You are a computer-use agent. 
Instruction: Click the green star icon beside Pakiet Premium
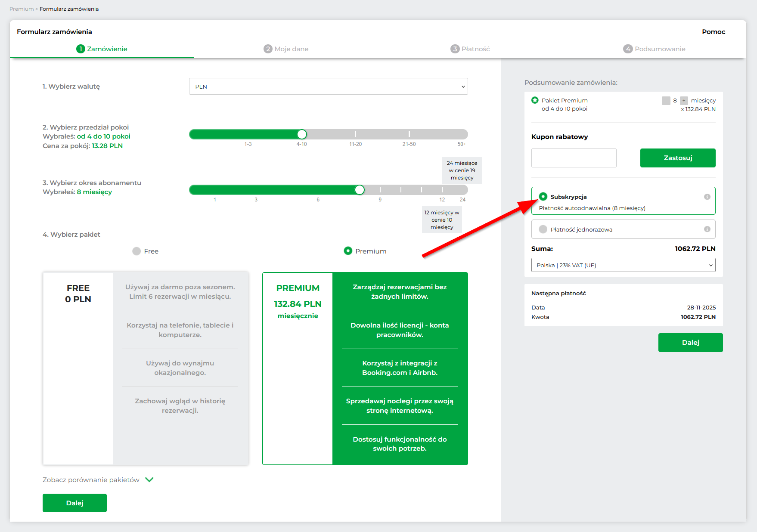[x=535, y=100]
